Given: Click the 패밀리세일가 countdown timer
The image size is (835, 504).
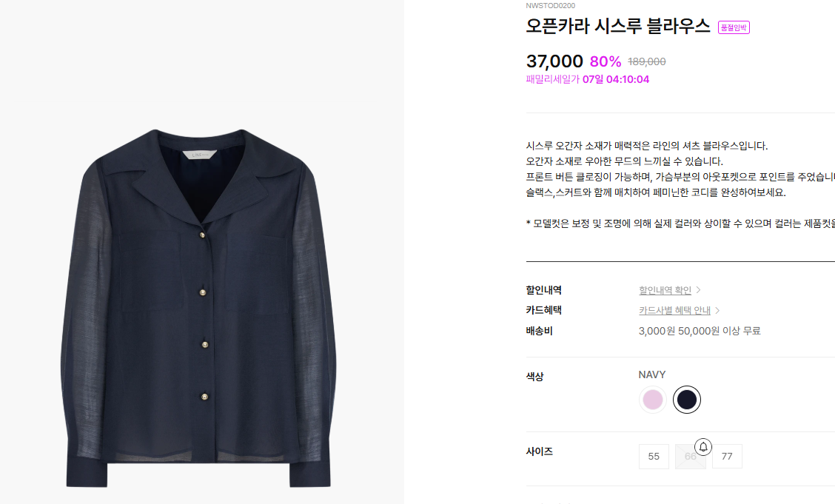Looking at the screenshot, I should 587,79.
